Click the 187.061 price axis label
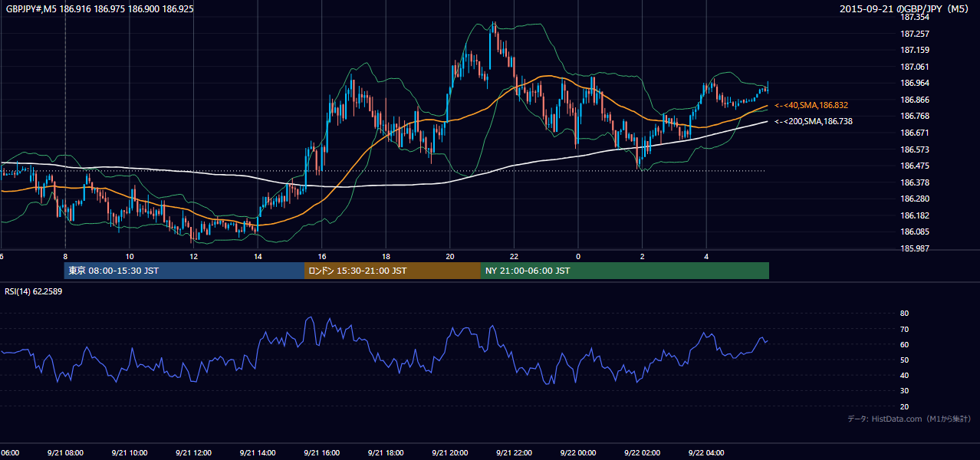Image resolution: width=980 pixels, height=460 pixels. point(915,67)
